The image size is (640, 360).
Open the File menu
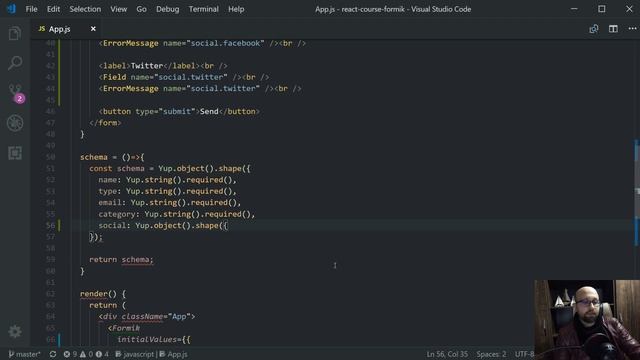(x=31, y=9)
